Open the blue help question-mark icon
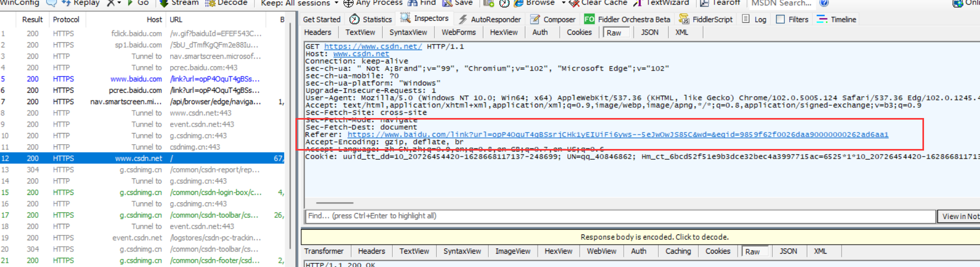980x267 pixels. 824,3
